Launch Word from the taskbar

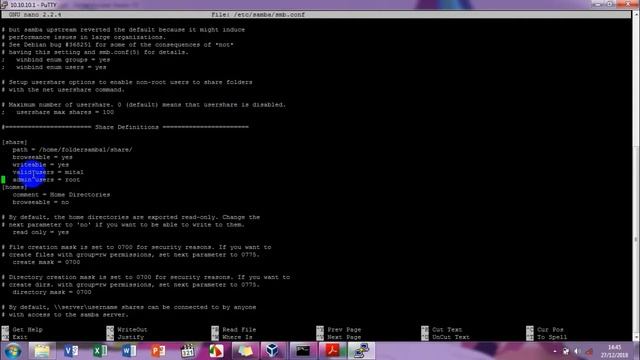coord(129,351)
